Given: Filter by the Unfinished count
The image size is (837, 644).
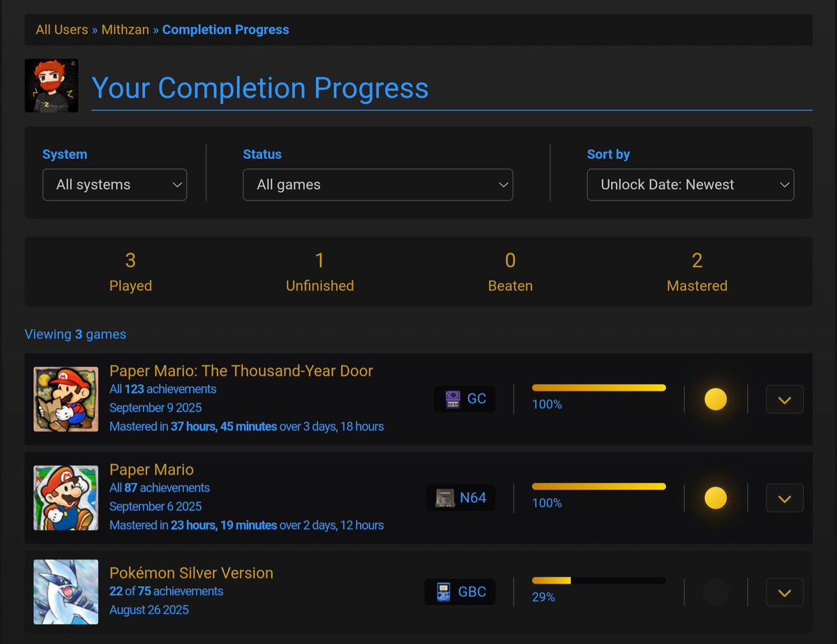Looking at the screenshot, I should coord(319,272).
